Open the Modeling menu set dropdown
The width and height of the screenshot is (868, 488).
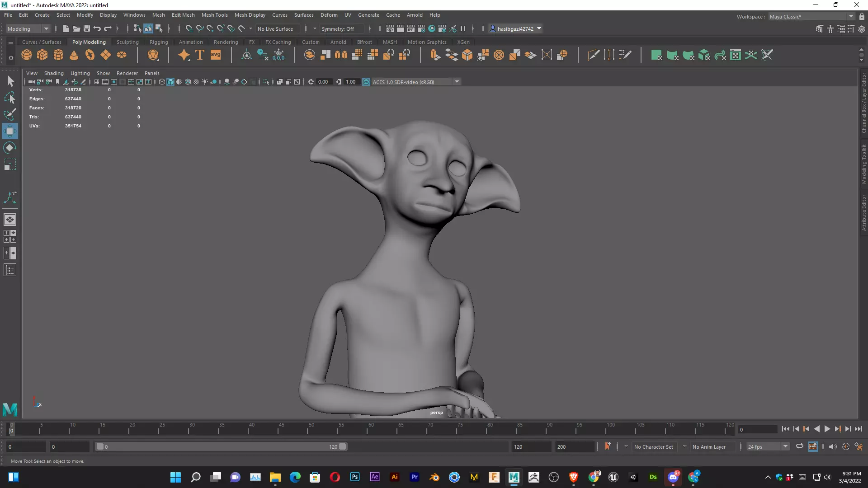coord(28,29)
